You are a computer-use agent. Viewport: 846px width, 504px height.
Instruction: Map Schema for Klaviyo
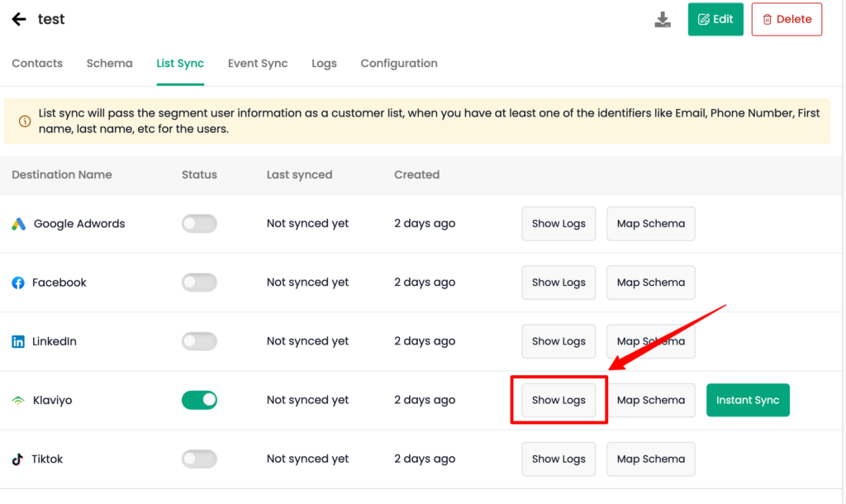[x=651, y=400]
